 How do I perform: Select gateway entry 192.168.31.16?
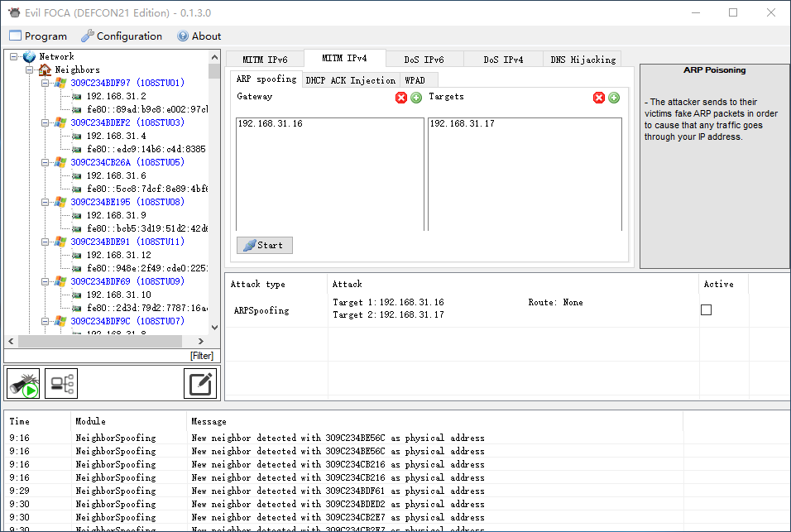(x=270, y=123)
